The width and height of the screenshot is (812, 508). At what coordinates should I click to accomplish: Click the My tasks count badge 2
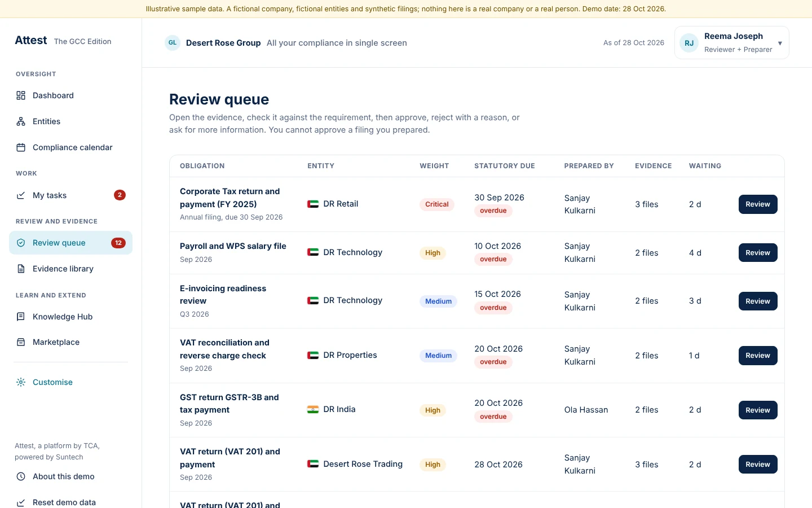pos(120,195)
